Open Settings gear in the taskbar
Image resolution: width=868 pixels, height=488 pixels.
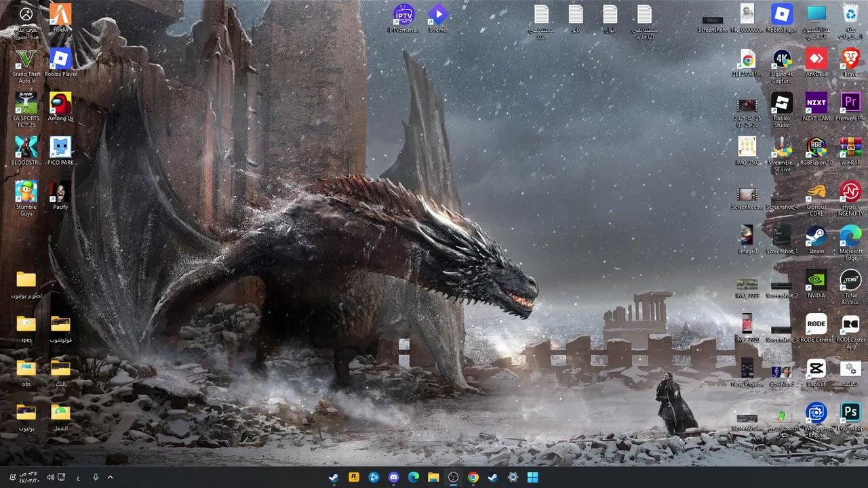[x=513, y=477]
